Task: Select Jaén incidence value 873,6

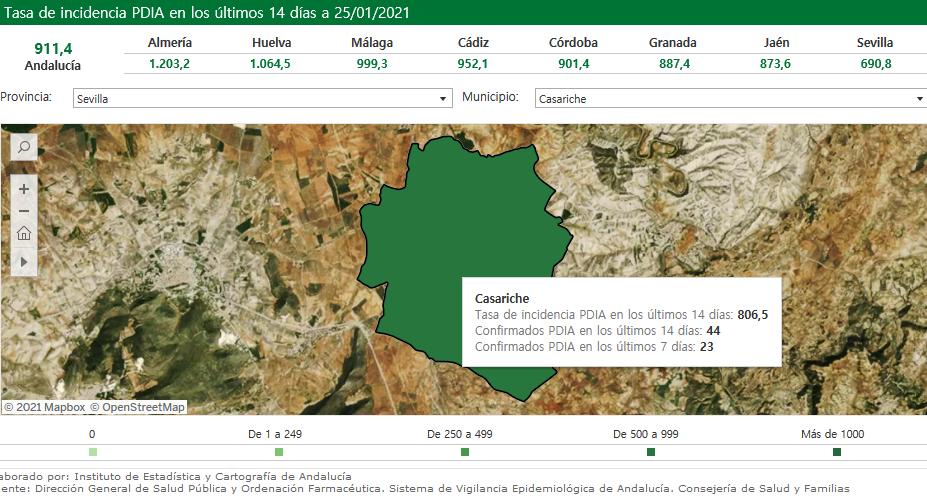Action: click(775, 63)
